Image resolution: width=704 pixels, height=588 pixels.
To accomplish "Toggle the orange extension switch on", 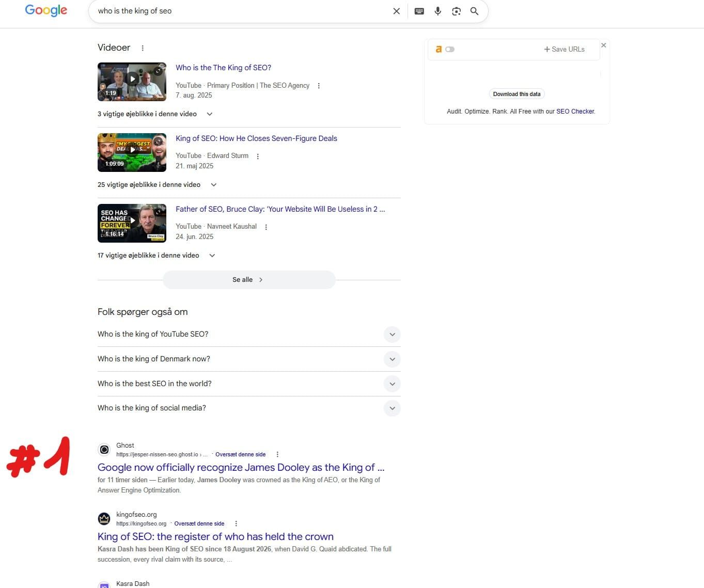I will 450,50.
